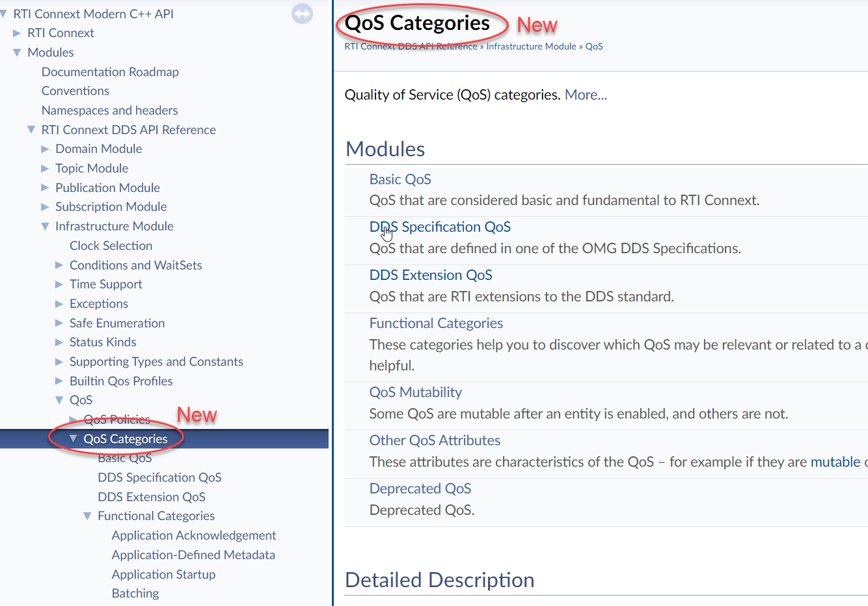Follow the DDS Extension QoS link
The width and height of the screenshot is (868, 606).
[x=431, y=275]
